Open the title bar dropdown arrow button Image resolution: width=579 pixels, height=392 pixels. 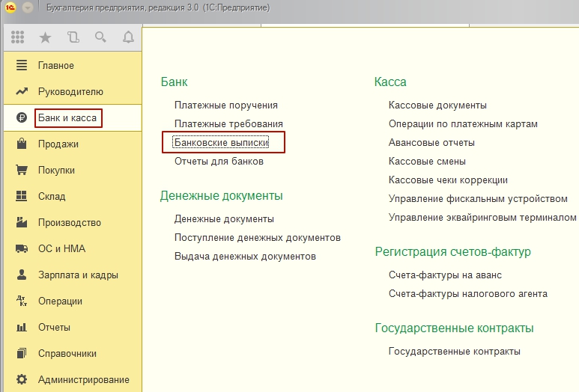click(28, 7)
